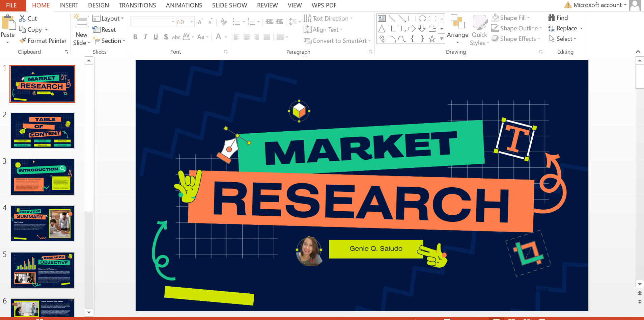This screenshot has width=644, height=320.
Task: Open Quick Styles gallery
Action: pos(479,30)
